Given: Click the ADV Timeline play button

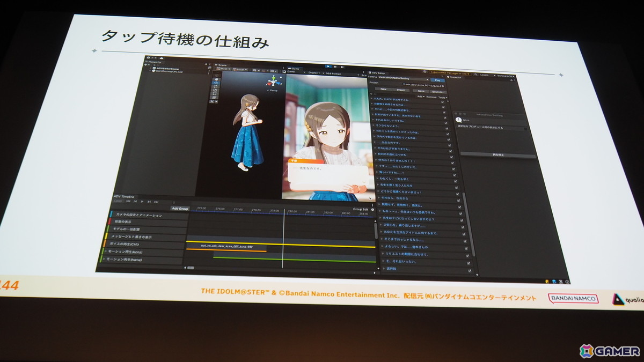Looking at the screenshot, I should tap(142, 201).
